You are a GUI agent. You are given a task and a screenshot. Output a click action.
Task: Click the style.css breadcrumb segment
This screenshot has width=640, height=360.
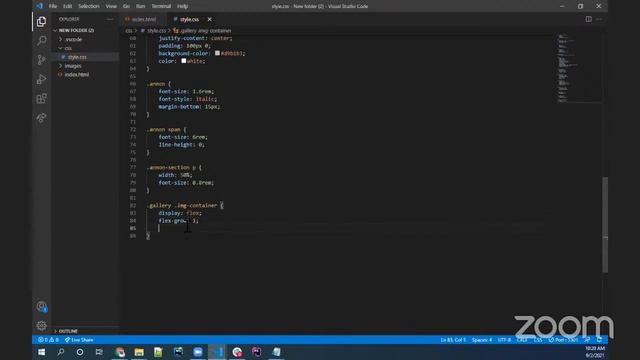156,31
